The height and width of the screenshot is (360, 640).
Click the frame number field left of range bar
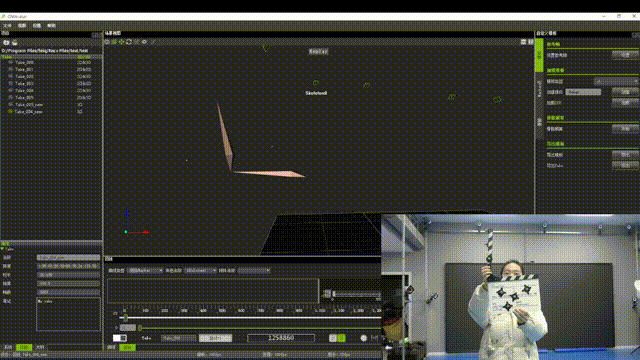128,328
